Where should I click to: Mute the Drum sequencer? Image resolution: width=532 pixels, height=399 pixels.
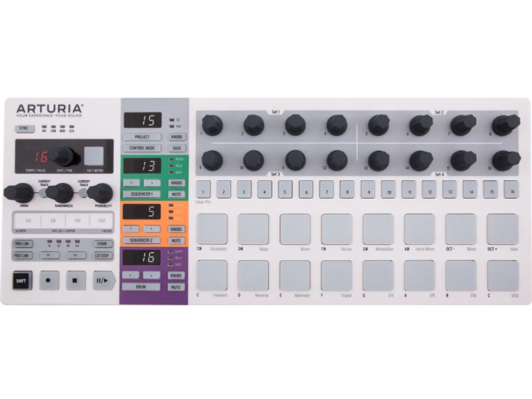point(176,287)
